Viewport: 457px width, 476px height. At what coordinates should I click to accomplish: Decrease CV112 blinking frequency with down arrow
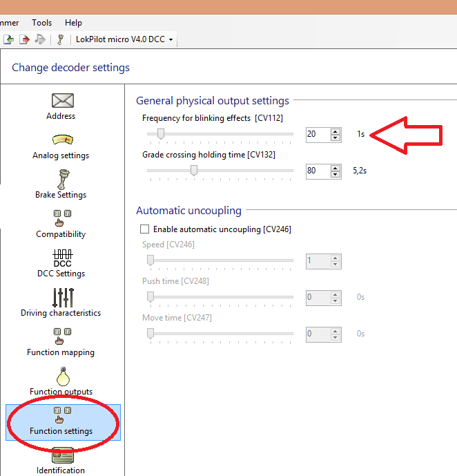coord(335,137)
